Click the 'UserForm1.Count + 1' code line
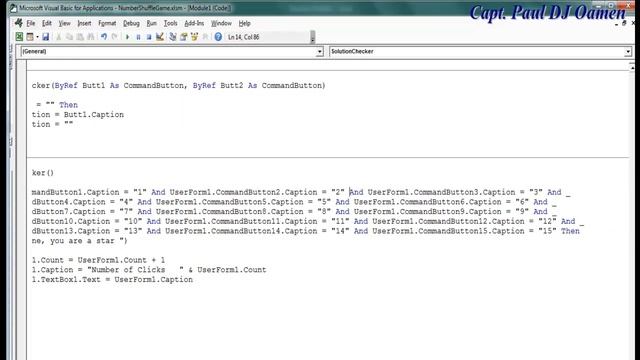This screenshot has width=640, height=360. (98, 260)
